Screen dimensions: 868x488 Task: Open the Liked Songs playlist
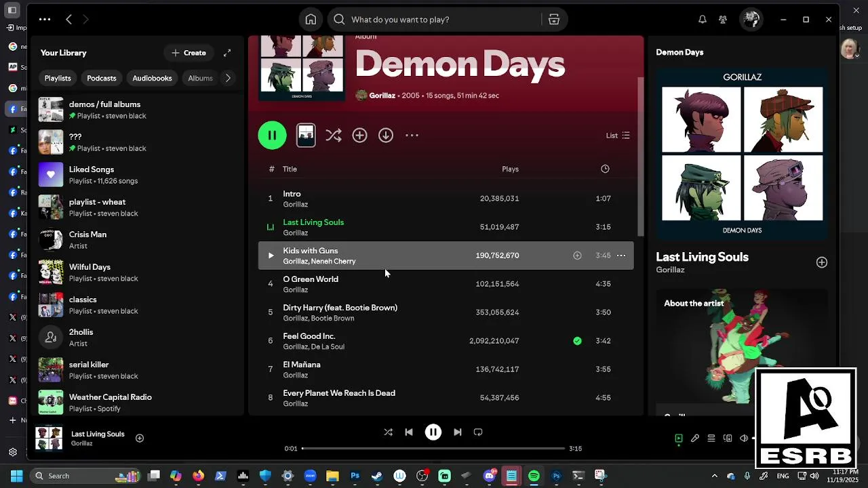tap(139, 175)
